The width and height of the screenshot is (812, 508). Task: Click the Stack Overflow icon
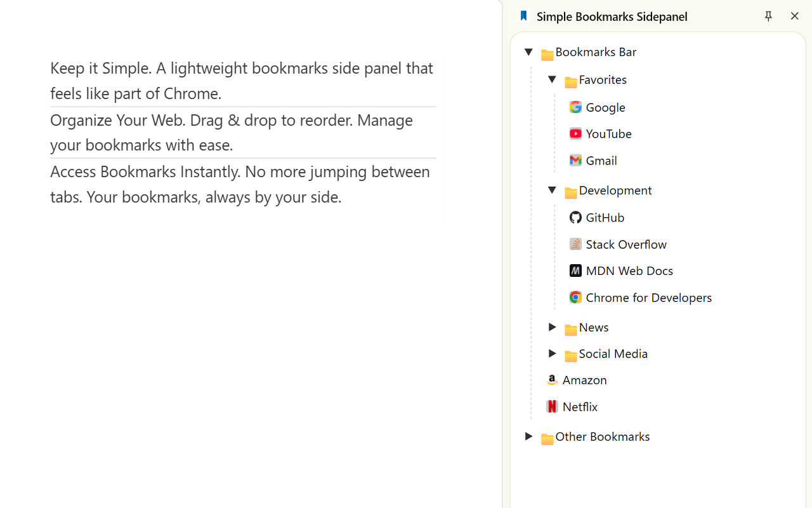pyautogui.click(x=575, y=244)
